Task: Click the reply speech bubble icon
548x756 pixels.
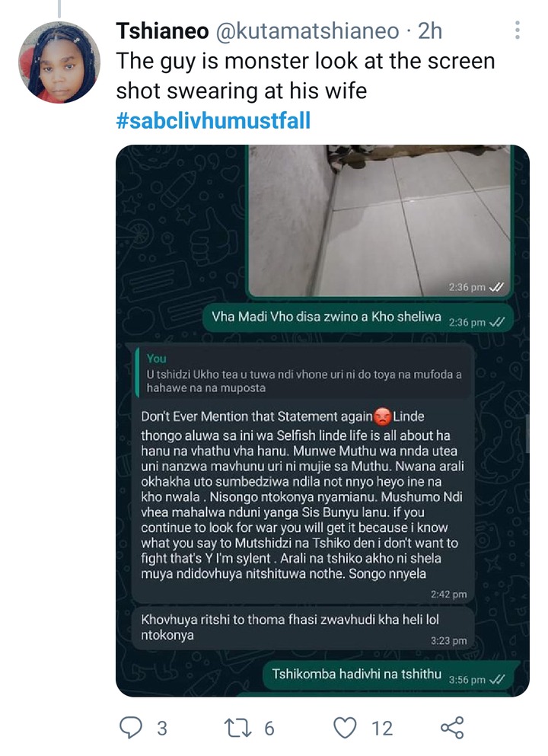Action: [131, 728]
